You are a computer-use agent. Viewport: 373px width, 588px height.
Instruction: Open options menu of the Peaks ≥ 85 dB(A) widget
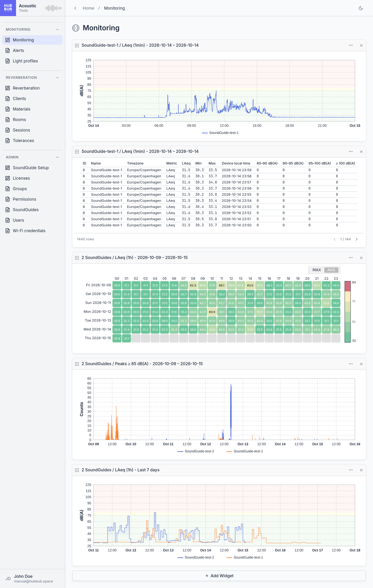(351, 364)
